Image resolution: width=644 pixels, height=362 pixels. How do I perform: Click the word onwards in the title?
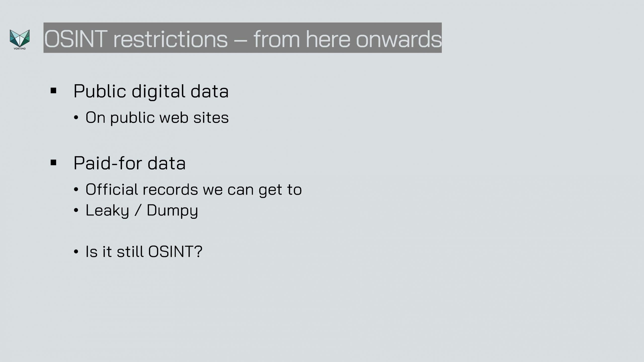coord(398,39)
